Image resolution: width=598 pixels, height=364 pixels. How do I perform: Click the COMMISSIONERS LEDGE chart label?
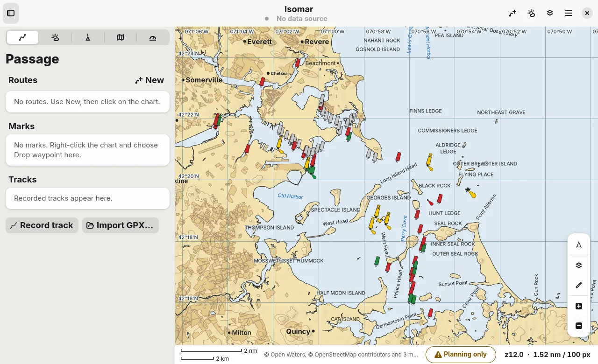[x=448, y=131]
